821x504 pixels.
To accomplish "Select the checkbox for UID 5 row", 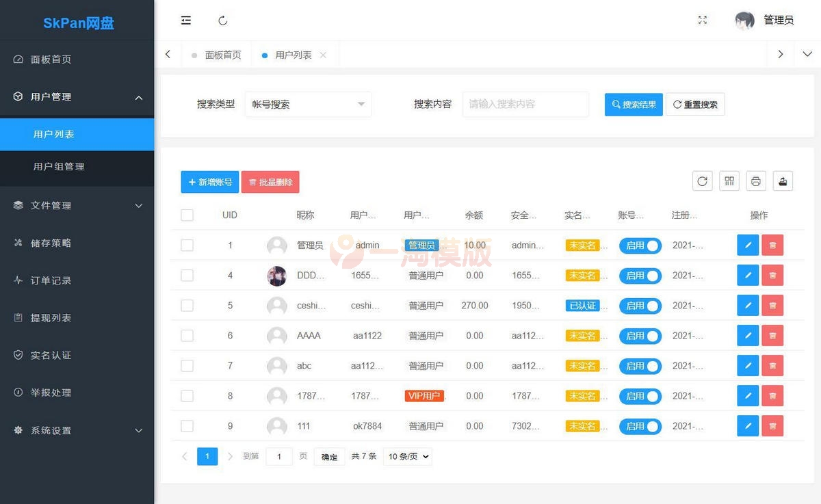I will (x=187, y=306).
